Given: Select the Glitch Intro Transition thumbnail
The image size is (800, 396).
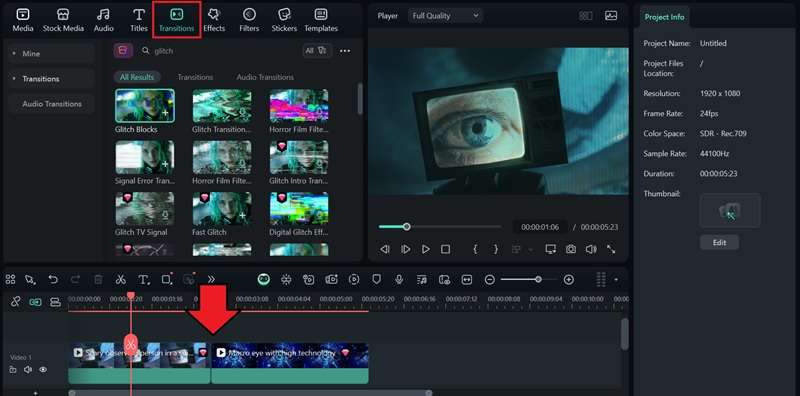Looking at the screenshot, I should click(299, 157).
